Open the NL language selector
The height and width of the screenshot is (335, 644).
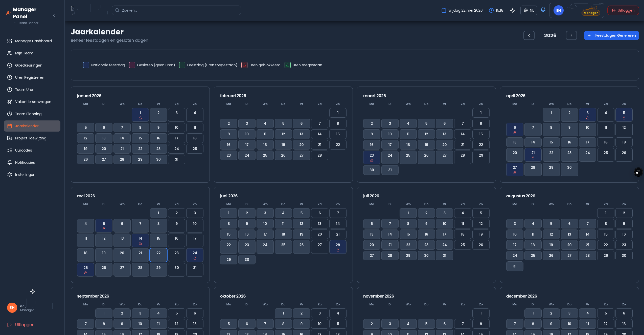[528, 10]
